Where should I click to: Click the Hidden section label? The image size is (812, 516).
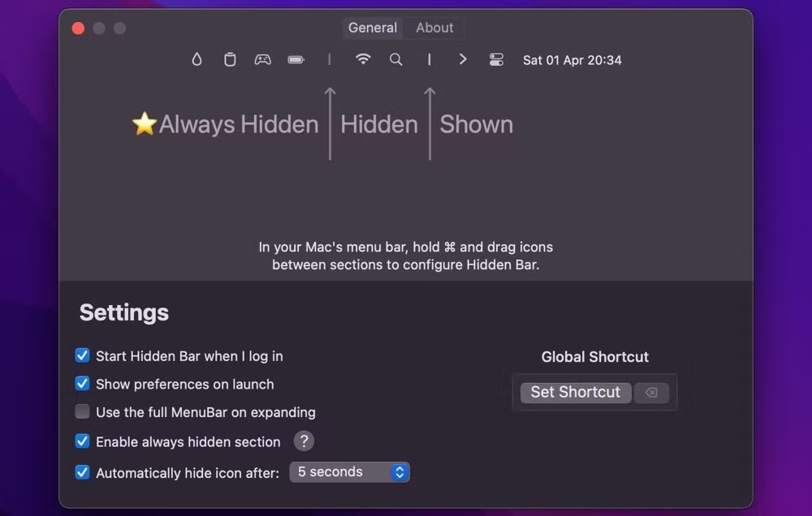(379, 124)
